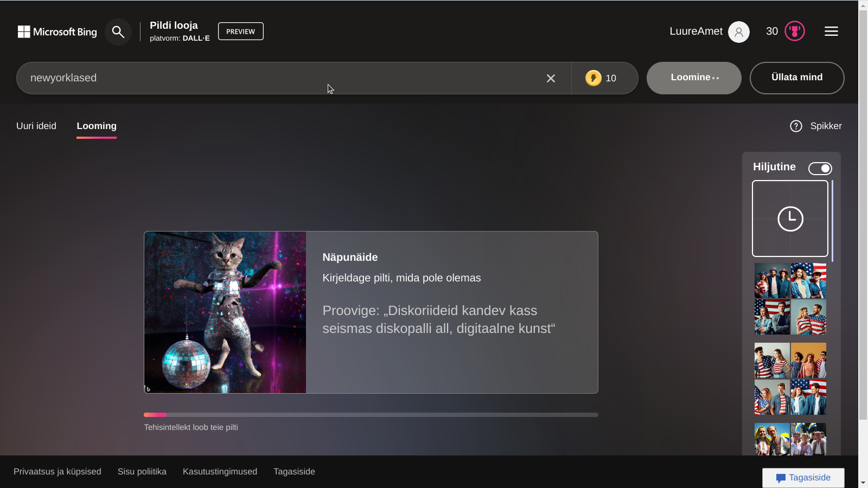
Task: Click the Näpunäide heading
Action: pos(350,258)
